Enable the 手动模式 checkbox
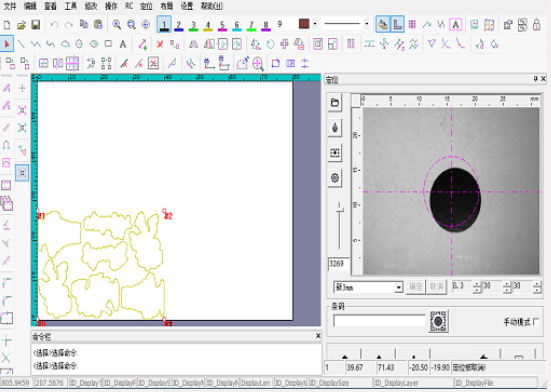Viewport: 551px width, 392px height. (x=536, y=322)
